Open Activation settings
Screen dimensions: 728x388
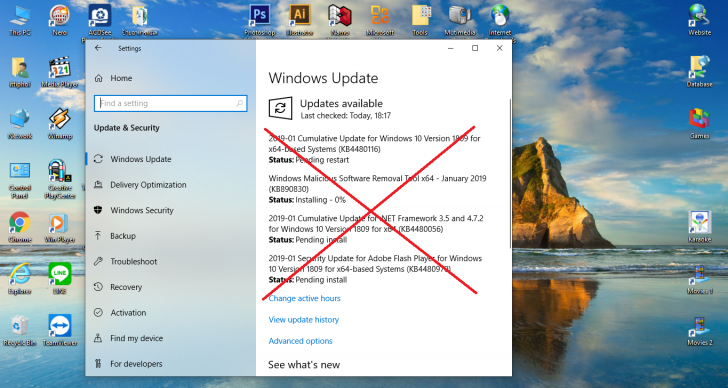170,312
